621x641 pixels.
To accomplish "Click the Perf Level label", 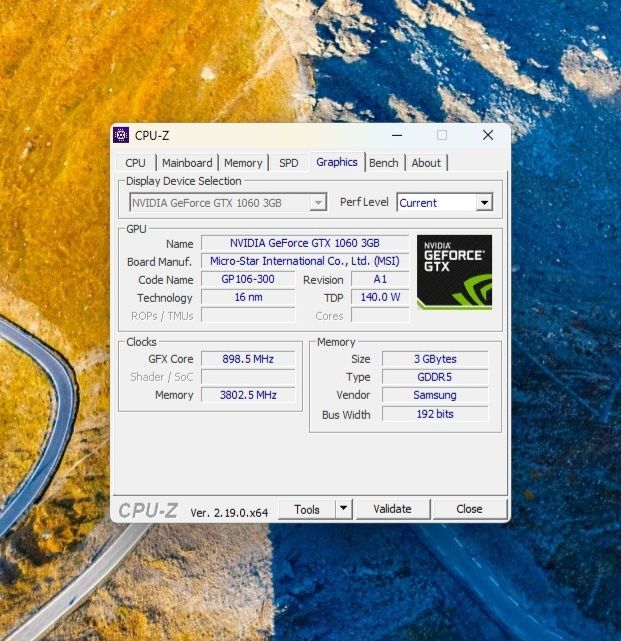I will [x=364, y=202].
